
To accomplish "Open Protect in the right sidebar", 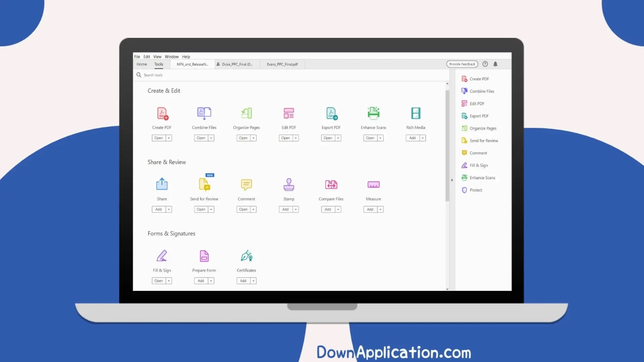I will [472, 190].
